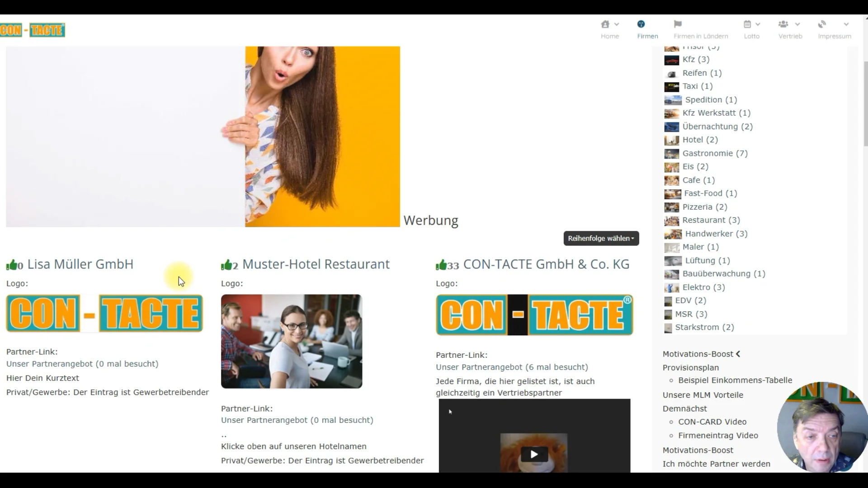Open Lisa Müller's Unser Partnerangebot link

pyautogui.click(x=82, y=364)
